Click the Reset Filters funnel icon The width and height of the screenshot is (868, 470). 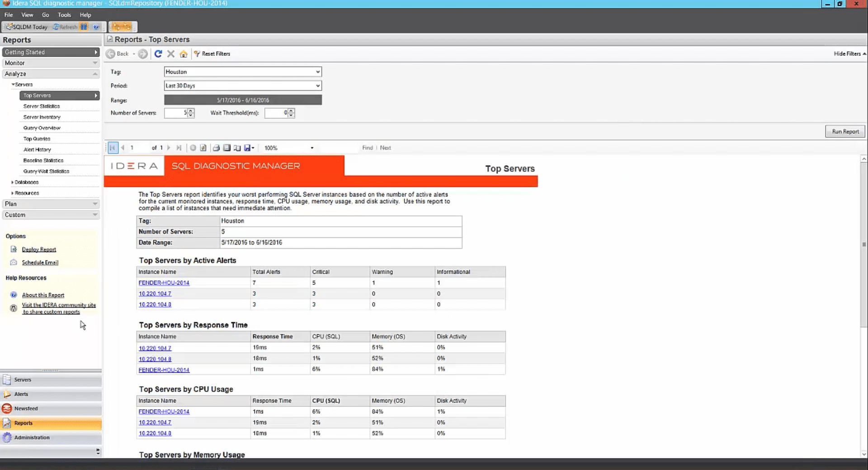click(197, 54)
